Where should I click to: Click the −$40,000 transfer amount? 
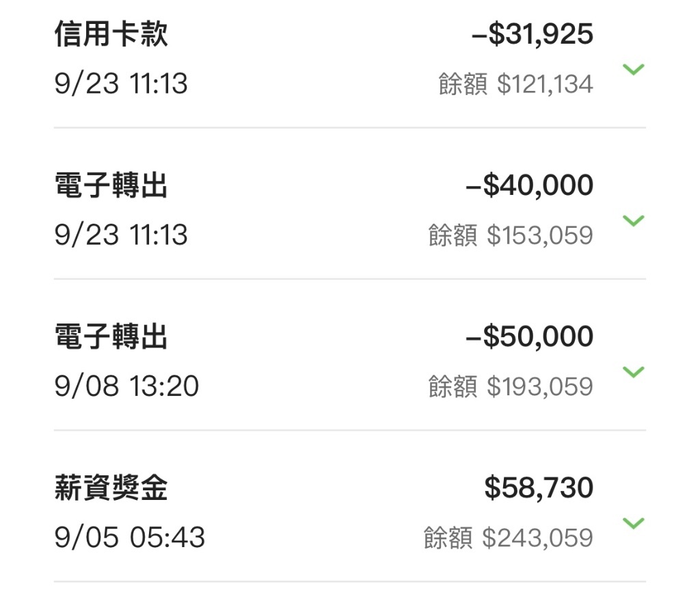coord(529,185)
